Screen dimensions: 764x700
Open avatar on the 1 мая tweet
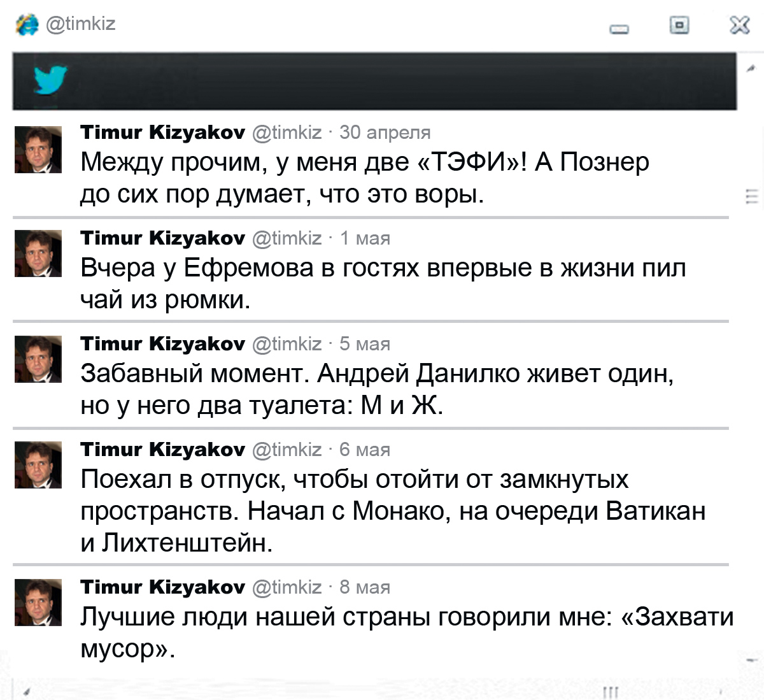click(x=38, y=254)
